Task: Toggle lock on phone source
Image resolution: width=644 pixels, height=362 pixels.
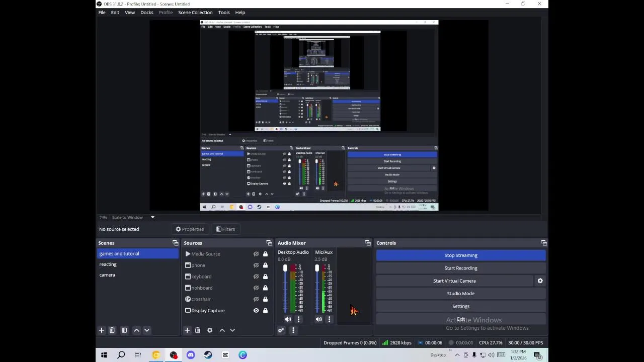Action: pos(265,265)
